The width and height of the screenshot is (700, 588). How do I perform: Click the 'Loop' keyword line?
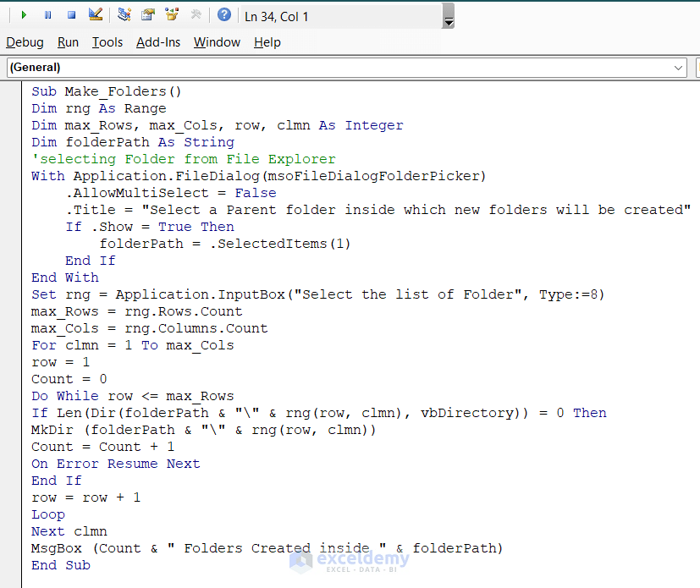tap(47, 515)
